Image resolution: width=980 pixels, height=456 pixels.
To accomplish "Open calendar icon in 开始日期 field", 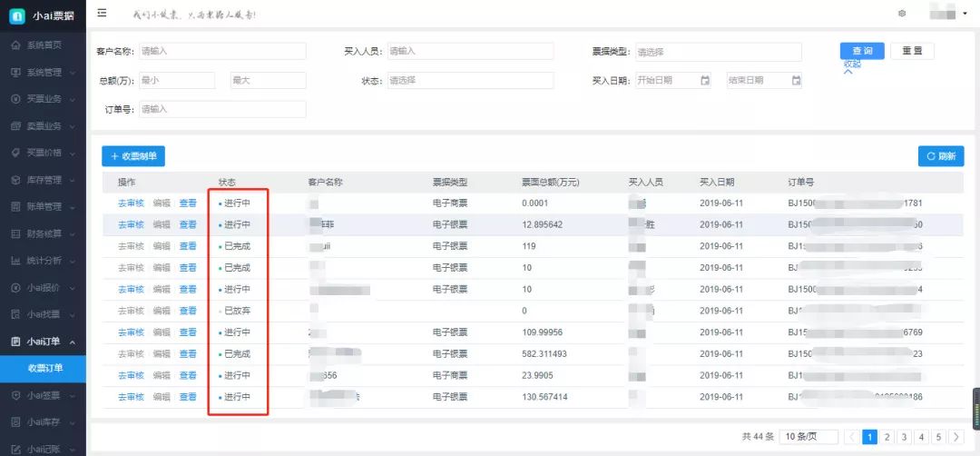I will tap(704, 80).
